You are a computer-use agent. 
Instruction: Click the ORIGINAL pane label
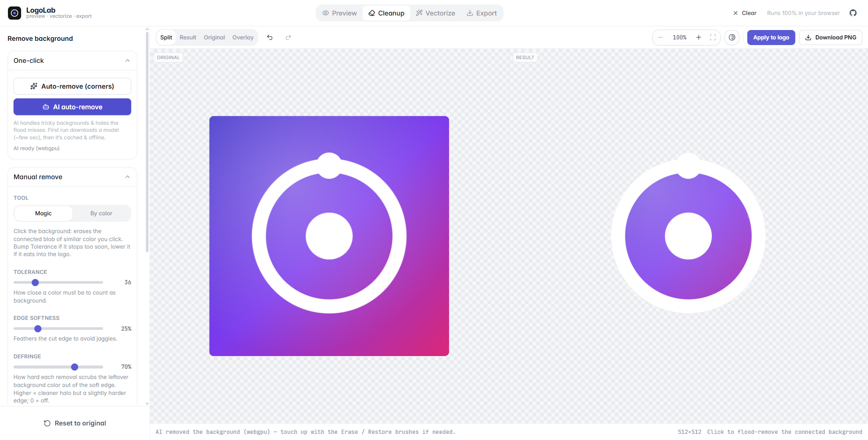coord(168,57)
